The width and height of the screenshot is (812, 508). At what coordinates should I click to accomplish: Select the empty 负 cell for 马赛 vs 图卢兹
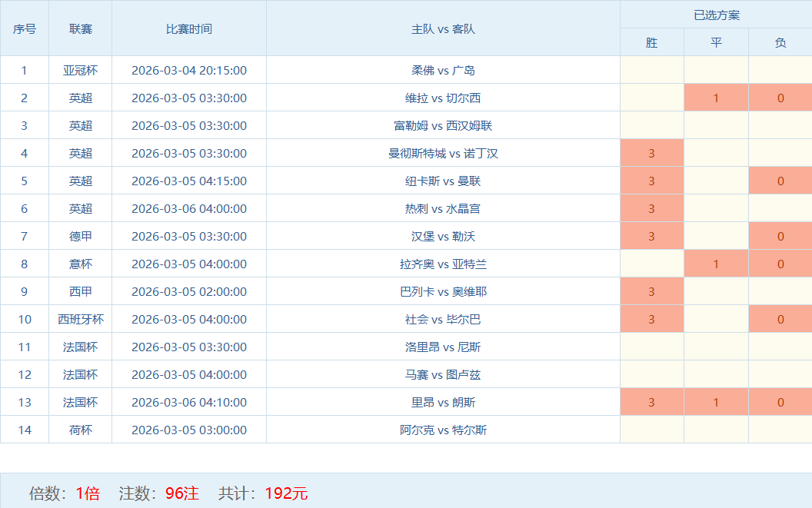(x=780, y=374)
